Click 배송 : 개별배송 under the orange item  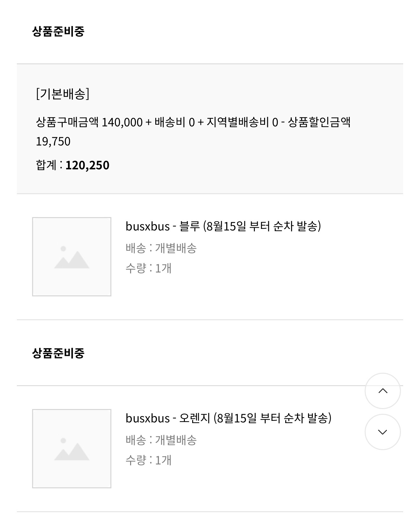click(x=161, y=440)
